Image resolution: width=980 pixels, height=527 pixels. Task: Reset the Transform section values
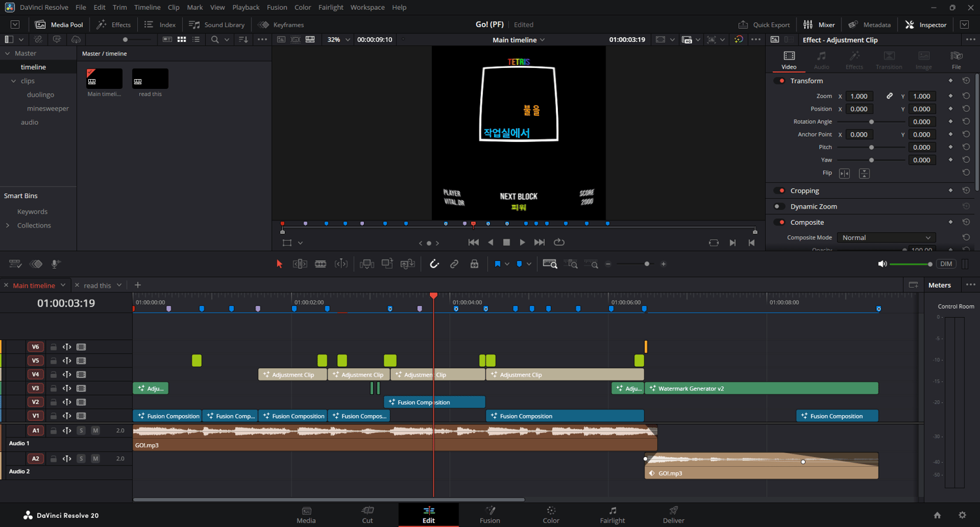point(966,81)
